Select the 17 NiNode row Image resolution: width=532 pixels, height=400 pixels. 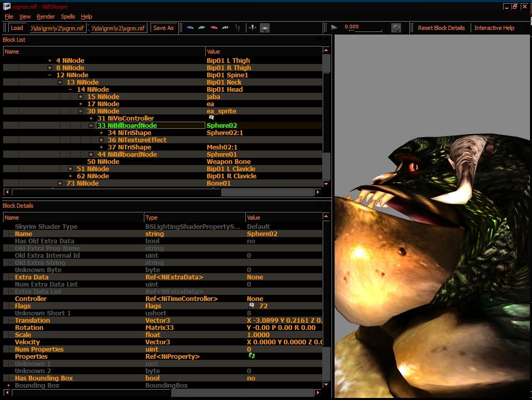162,104
